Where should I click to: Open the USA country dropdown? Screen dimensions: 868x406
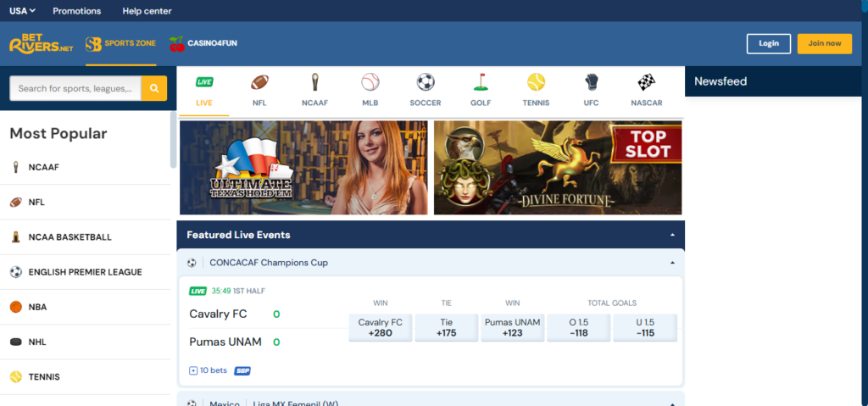tap(23, 11)
